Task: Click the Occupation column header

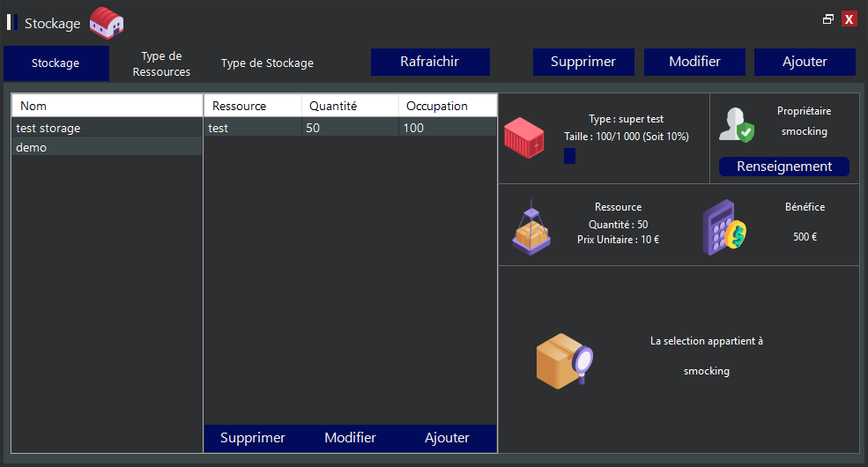Action: click(448, 106)
